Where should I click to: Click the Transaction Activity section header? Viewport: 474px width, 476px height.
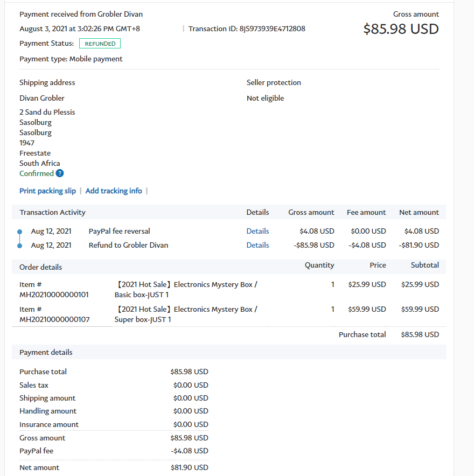[52, 212]
